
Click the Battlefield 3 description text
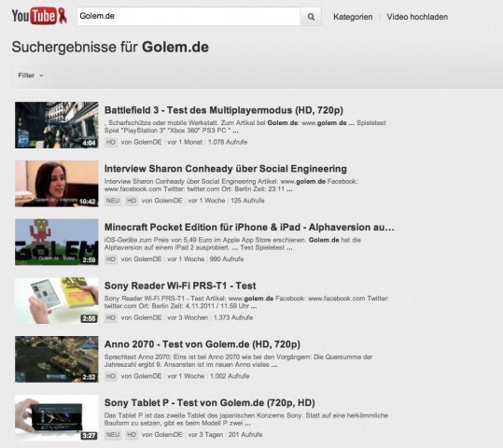245,127
